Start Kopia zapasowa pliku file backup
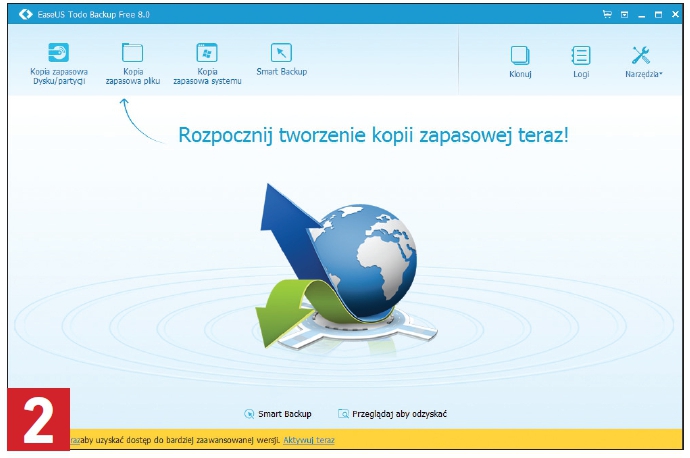 coord(132,64)
